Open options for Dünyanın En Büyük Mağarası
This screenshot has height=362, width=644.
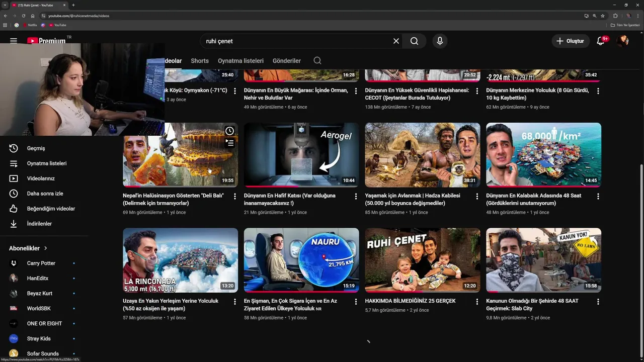click(356, 92)
